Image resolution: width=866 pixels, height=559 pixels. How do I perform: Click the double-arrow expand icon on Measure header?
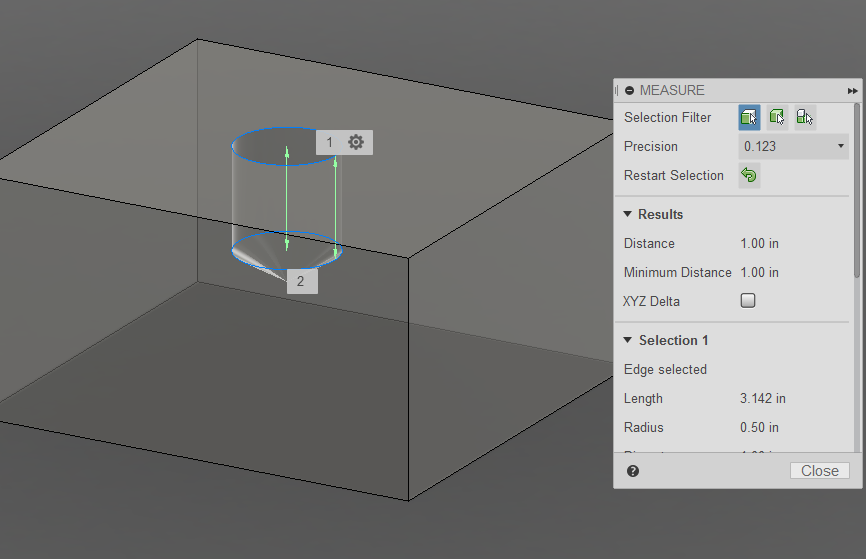click(852, 91)
